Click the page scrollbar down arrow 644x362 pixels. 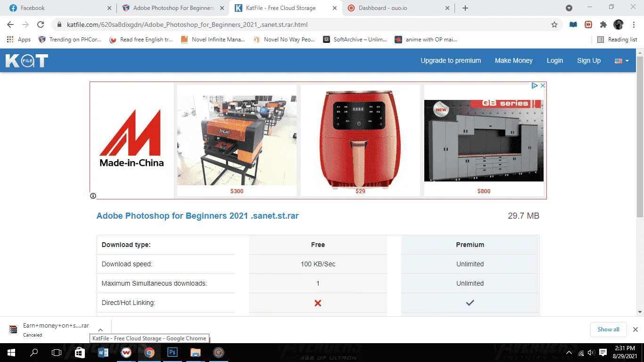[640, 312]
